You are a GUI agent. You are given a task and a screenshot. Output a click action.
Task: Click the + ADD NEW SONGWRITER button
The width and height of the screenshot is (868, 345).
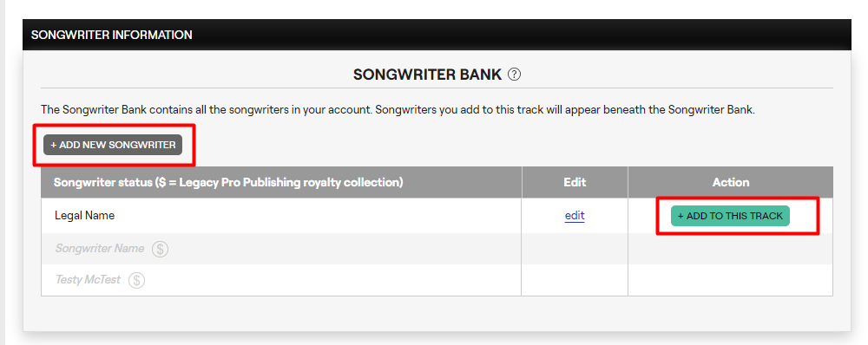(113, 145)
